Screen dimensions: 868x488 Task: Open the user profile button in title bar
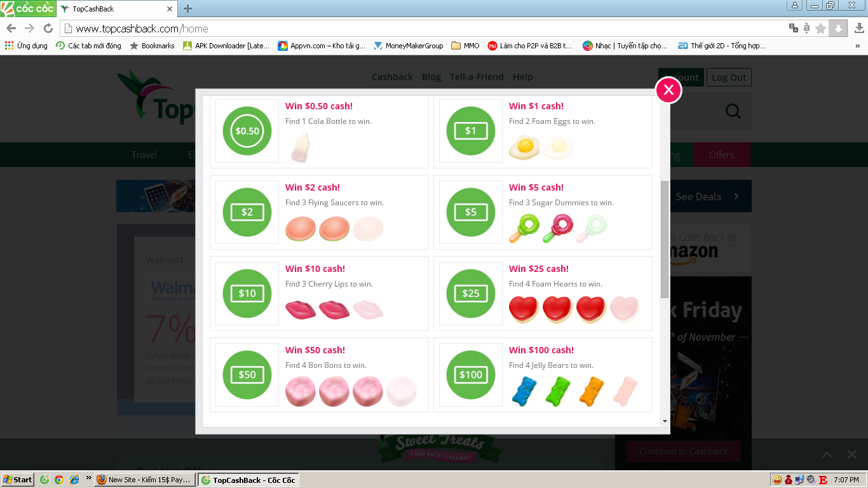coord(795,6)
